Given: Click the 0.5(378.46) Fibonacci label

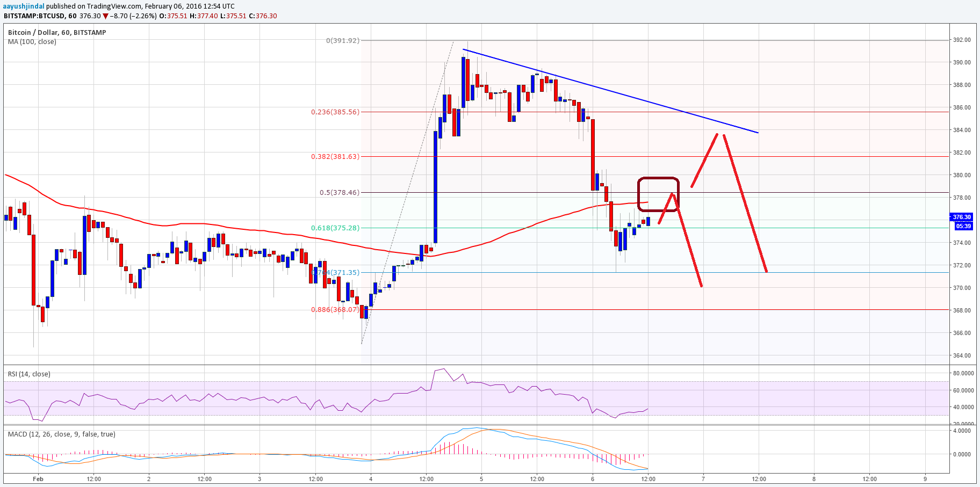Looking at the screenshot, I should 340,192.
